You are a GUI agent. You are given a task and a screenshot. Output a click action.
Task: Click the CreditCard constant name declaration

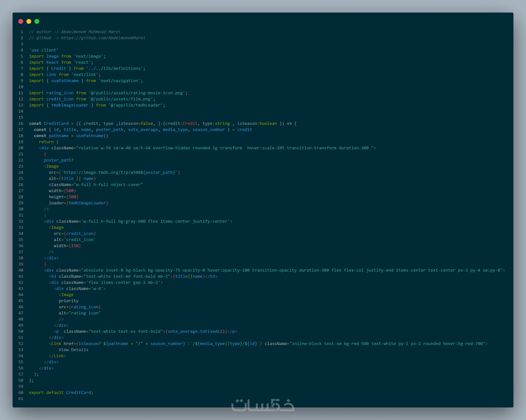[x=56, y=123]
